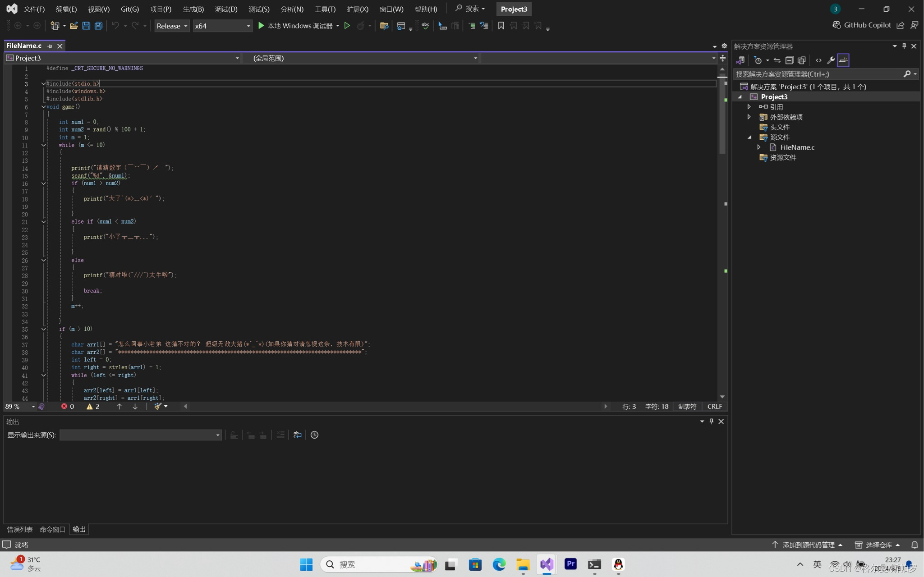Click the Open File folder icon

tap(74, 26)
